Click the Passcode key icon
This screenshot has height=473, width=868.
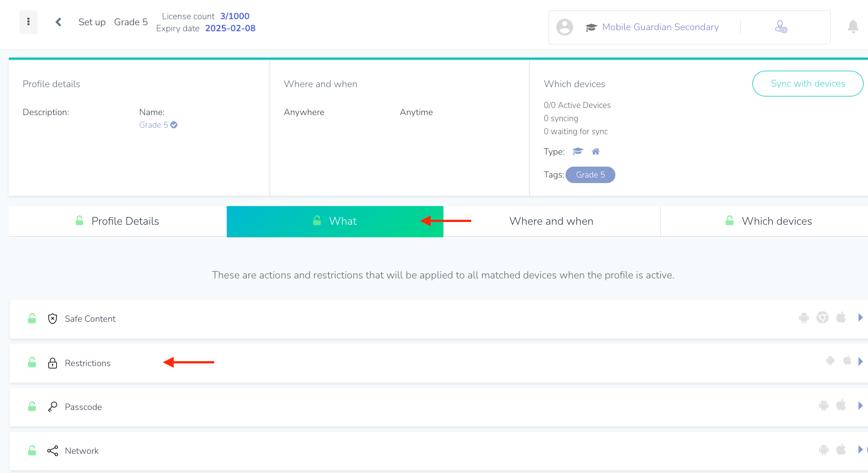pyautogui.click(x=53, y=407)
